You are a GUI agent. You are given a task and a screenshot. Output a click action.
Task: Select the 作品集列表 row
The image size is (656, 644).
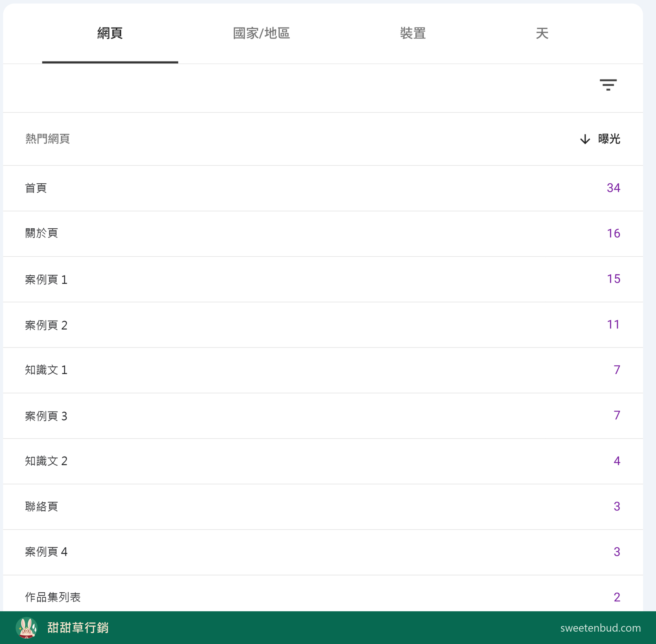tap(323, 593)
